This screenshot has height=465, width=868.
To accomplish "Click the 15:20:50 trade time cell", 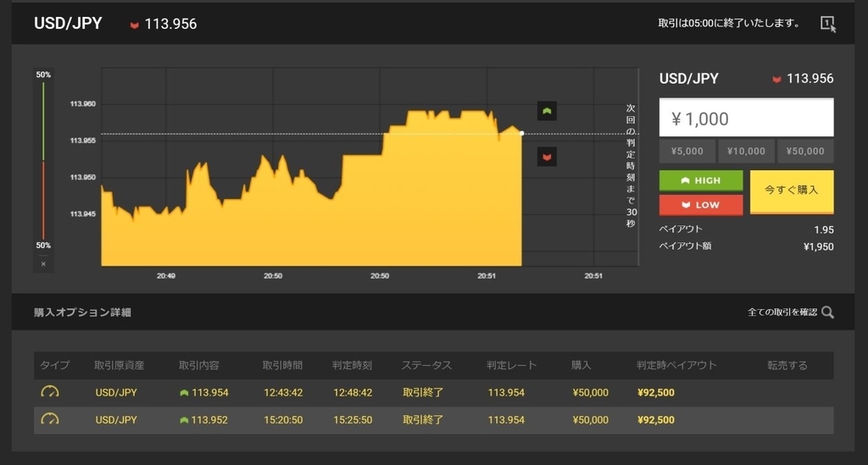I will pyautogui.click(x=283, y=419).
